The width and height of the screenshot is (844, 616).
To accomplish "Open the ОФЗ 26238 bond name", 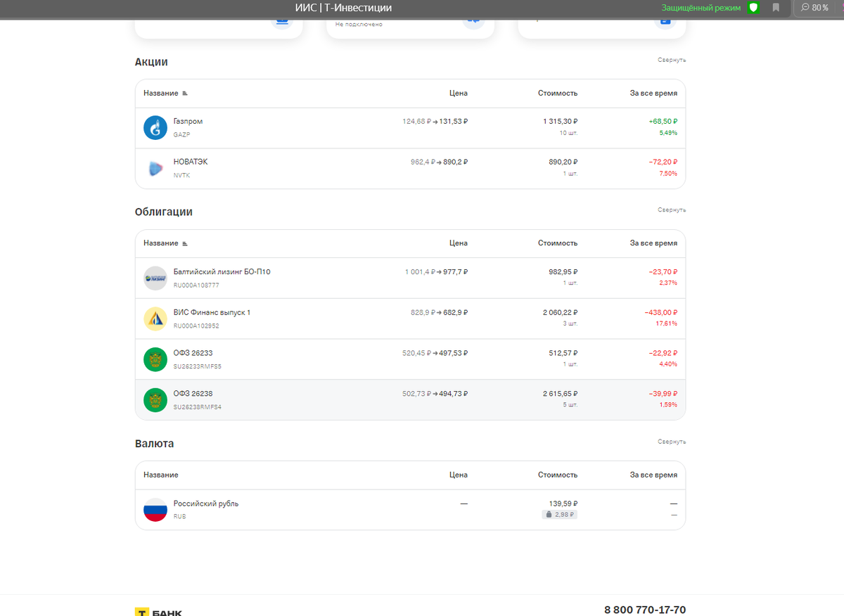I will (x=193, y=394).
